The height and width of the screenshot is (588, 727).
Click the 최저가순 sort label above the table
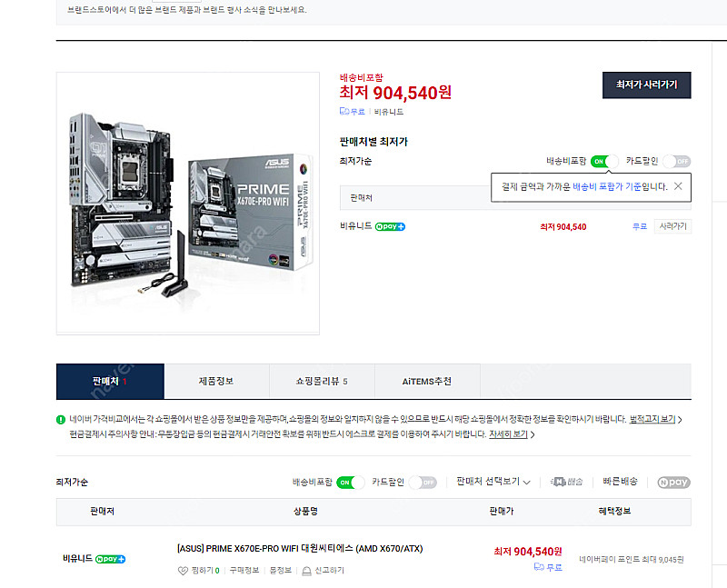coord(72,483)
